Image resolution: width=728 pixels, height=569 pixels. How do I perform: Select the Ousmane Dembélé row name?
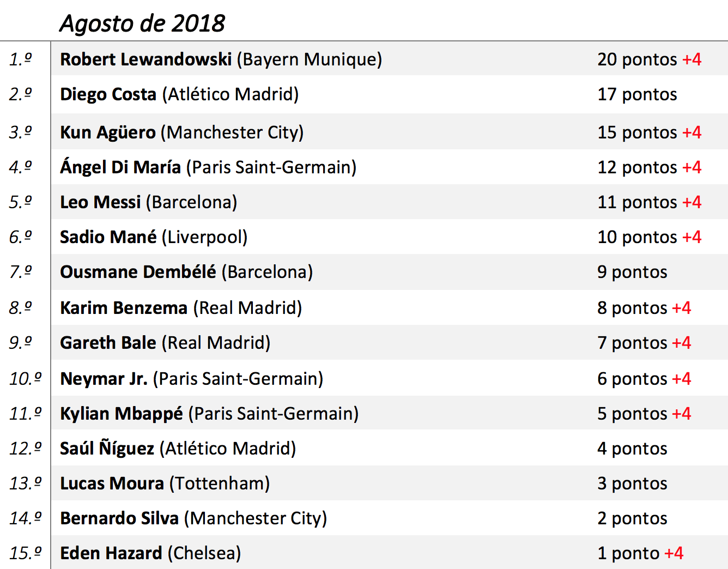pyautogui.click(x=138, y=272)
